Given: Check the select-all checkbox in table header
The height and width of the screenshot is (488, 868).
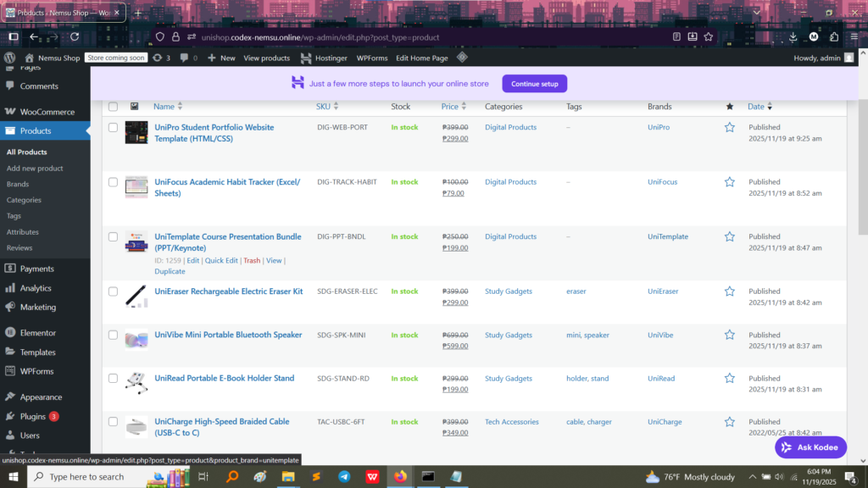Looking at the screenshot, I should pos(113,107).
